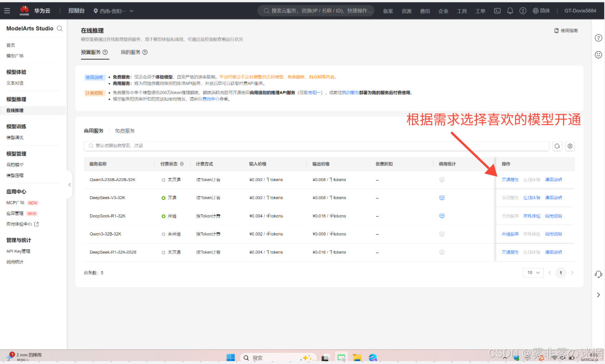Open the feedback smiley icon

click(x=598, y=55)
